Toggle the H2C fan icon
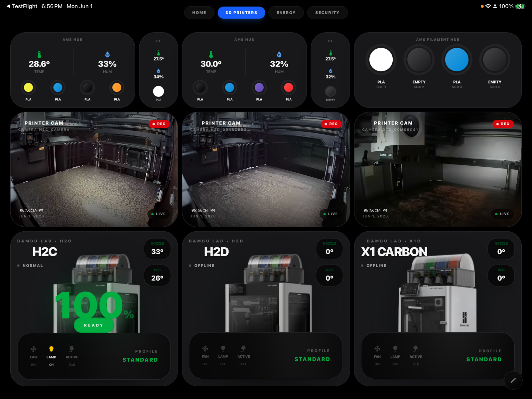The width and height of the screenshot is (532, 399). tap(34, 349)
